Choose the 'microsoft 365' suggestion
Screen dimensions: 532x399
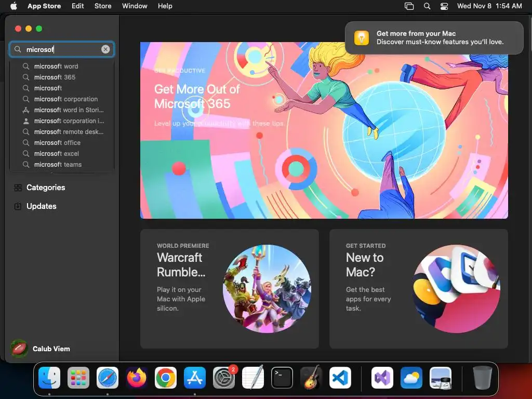(62, 77)
